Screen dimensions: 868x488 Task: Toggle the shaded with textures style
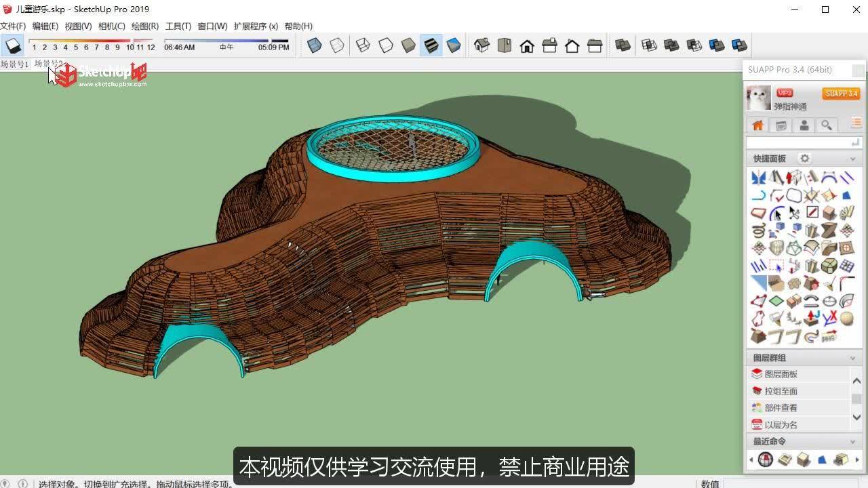pyautogui.click(x=431, y=45)
